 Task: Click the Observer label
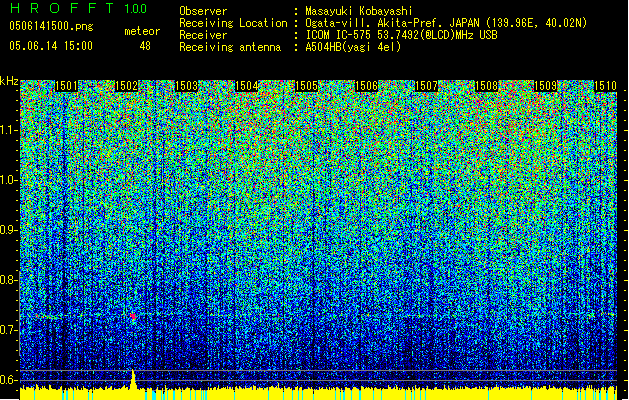click(203, 11)
